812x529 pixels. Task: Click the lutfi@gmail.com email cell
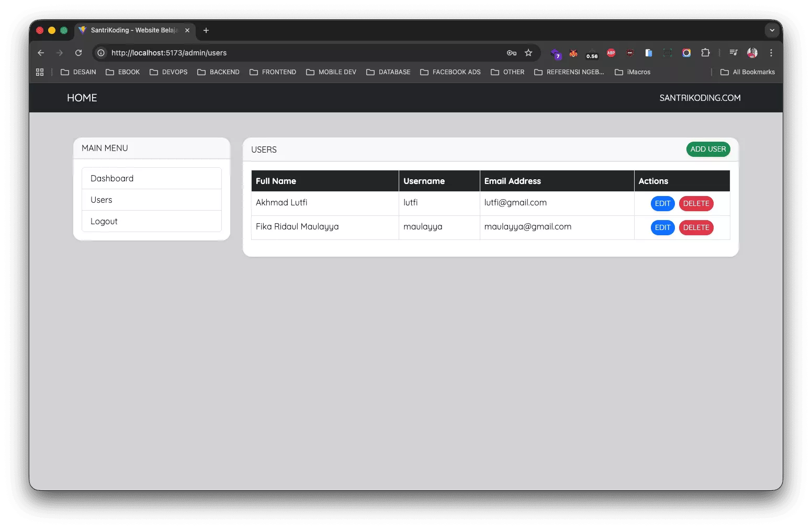coord(557,203)
